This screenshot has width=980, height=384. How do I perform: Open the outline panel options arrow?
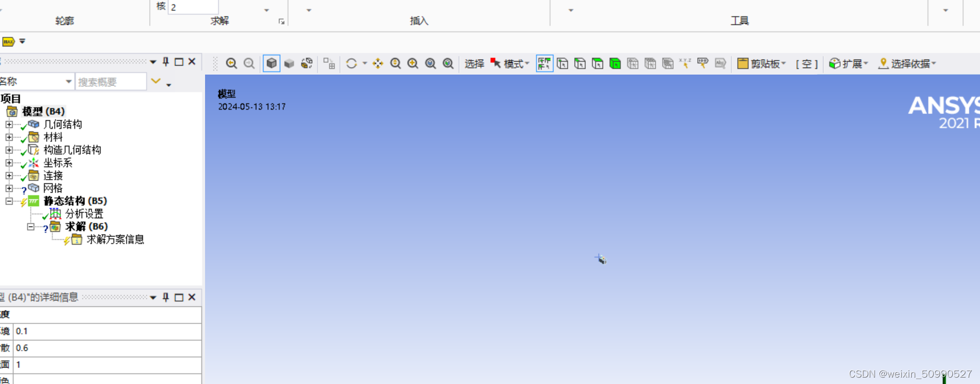[x=153, y=62]
